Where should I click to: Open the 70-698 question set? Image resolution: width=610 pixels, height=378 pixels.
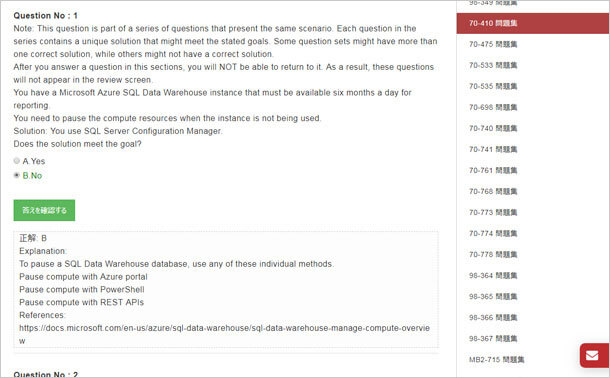pos(493,107)
